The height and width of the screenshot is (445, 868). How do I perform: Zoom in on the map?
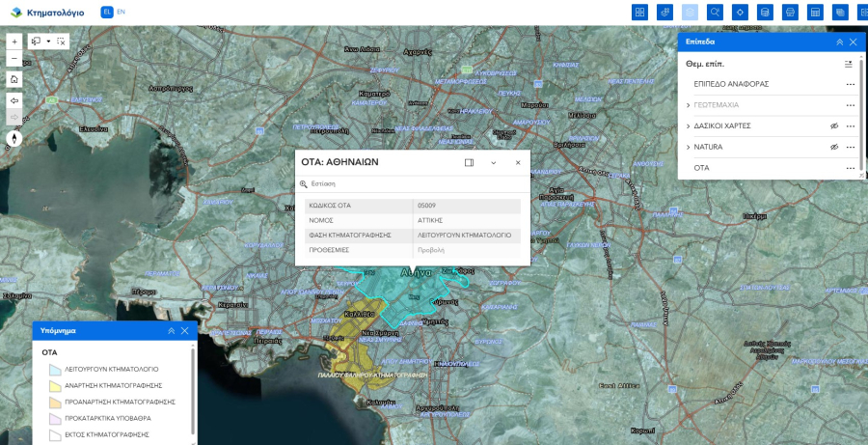14,42
